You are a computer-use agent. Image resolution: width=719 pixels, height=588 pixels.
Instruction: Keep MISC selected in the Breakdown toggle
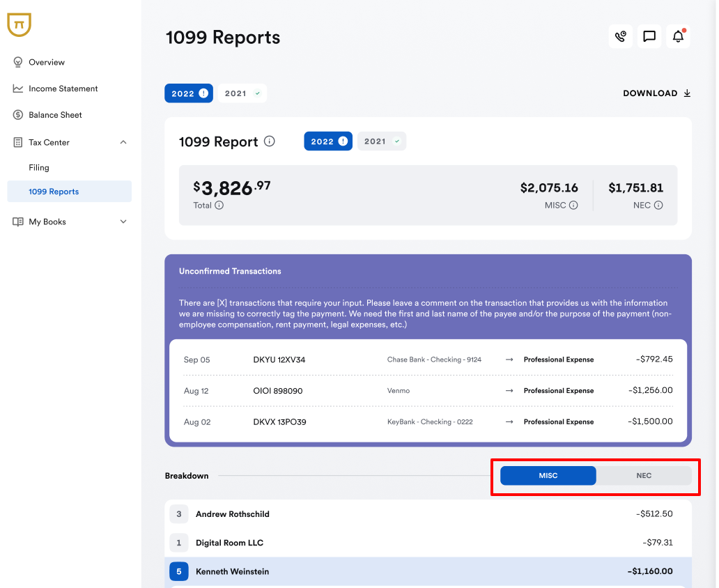coord(548,475)
